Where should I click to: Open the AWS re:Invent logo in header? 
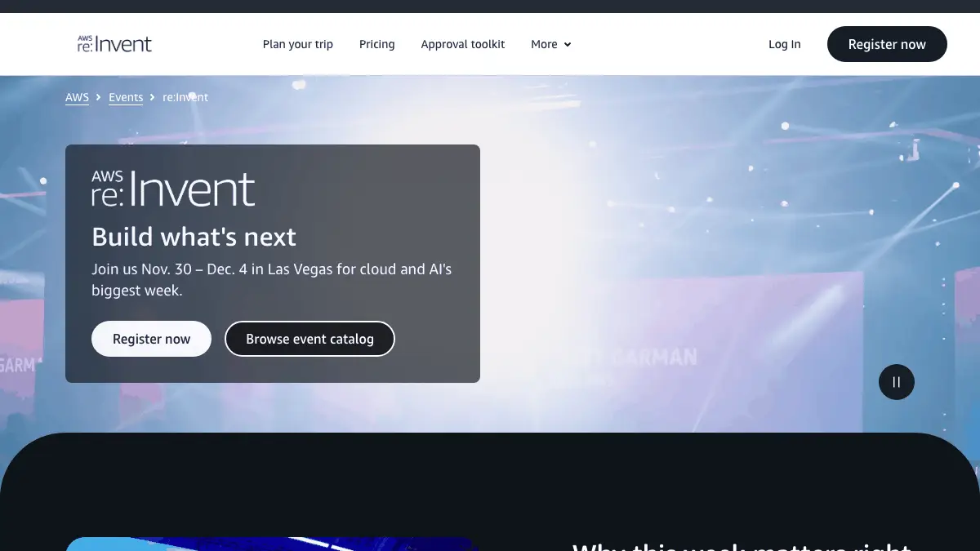pyautogui.click(x=114, y=44)
